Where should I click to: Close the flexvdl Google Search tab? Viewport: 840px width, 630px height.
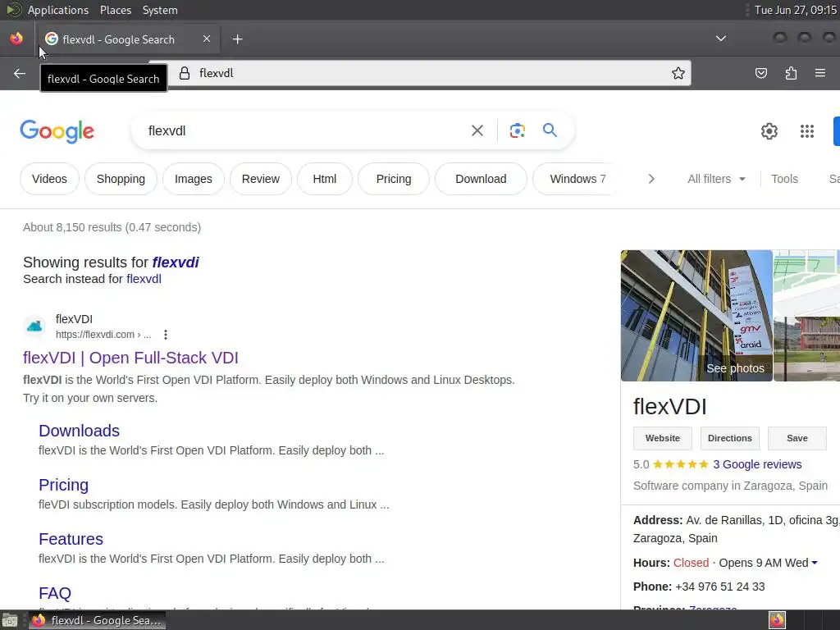pyautogui.click(x=207, y=39)
